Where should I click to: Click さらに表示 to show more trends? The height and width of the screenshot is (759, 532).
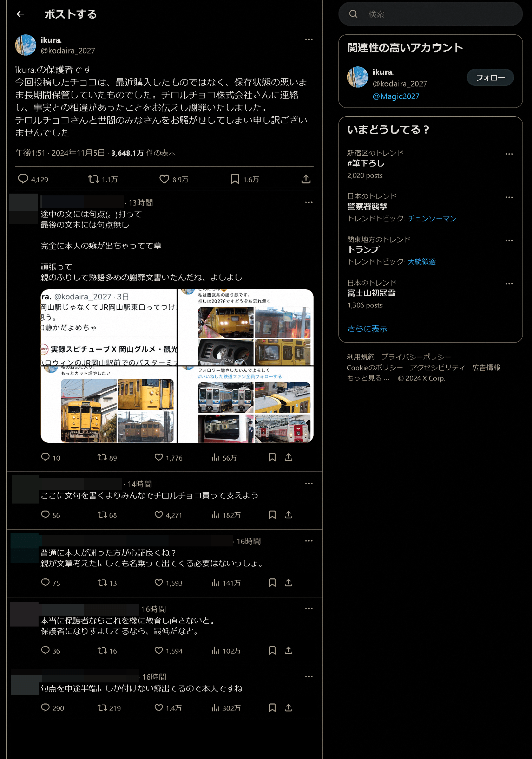point(367,329)
